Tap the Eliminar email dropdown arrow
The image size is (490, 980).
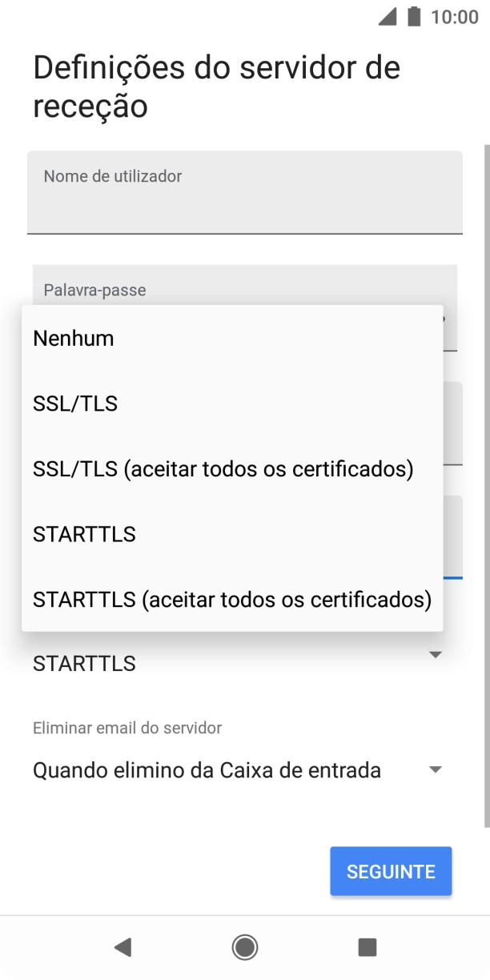pyautogui.click(x=433, y=769)
